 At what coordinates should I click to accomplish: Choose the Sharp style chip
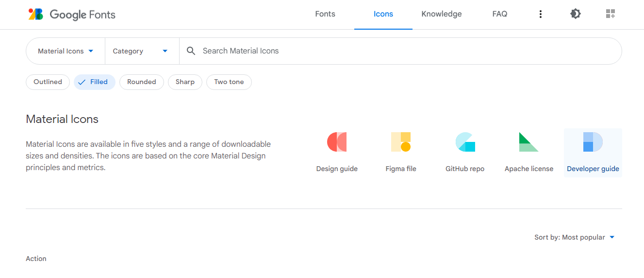(x=185, y=82)
